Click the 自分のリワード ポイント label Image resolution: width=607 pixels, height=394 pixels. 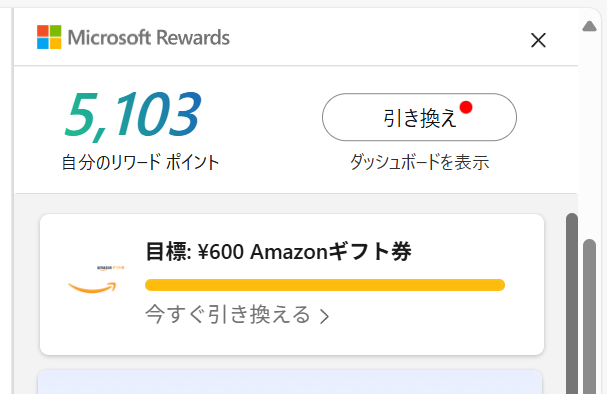(141, 162)
